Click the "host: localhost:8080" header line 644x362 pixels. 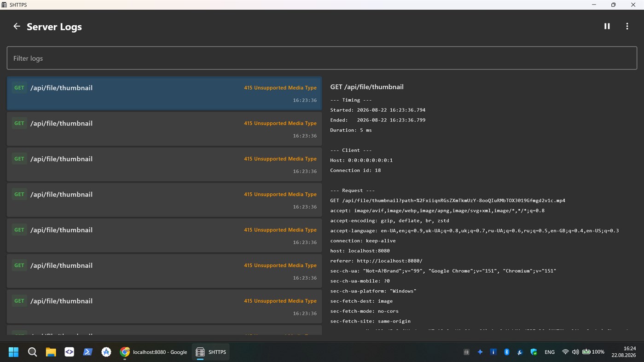point(360,251)
